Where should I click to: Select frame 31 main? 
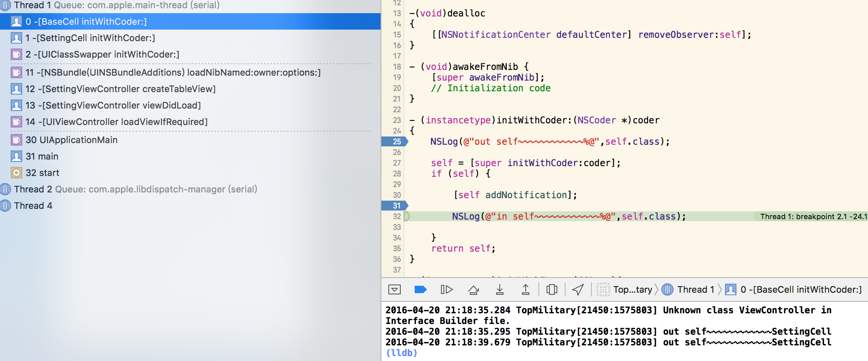pos(190,156)
